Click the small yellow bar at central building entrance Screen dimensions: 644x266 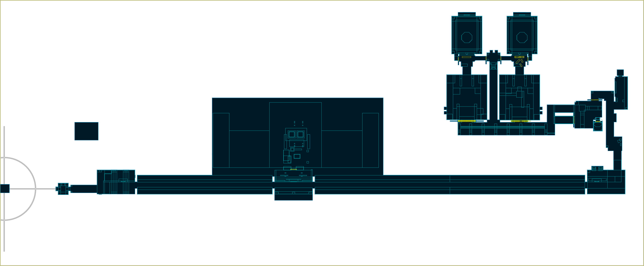[x=293, y=170]
